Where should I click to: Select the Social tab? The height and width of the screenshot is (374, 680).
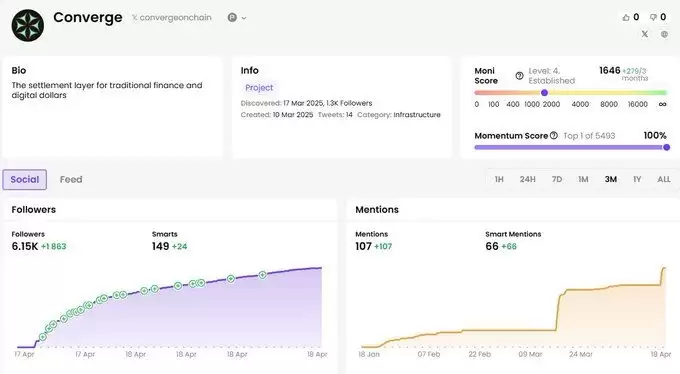(x=25, y=180)
